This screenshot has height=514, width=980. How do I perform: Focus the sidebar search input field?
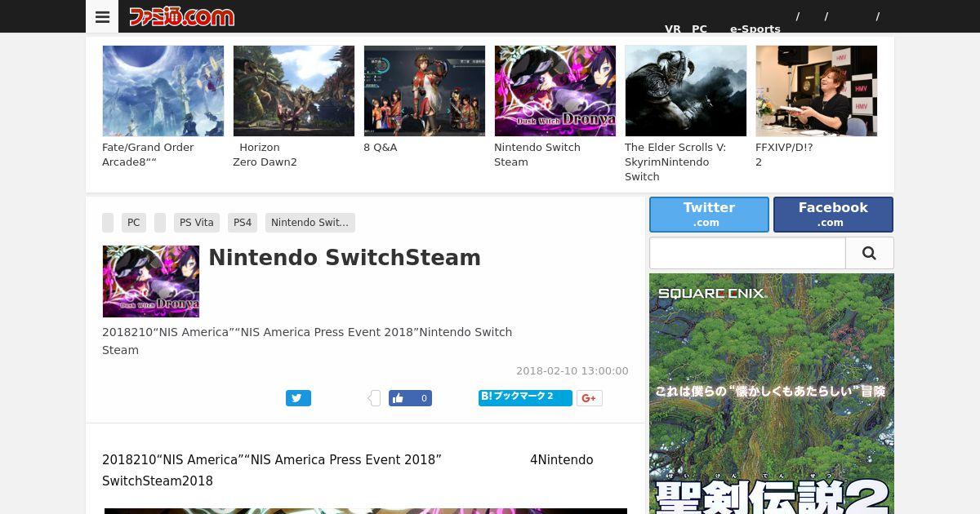pyautogui.click(x=747, y=253)
